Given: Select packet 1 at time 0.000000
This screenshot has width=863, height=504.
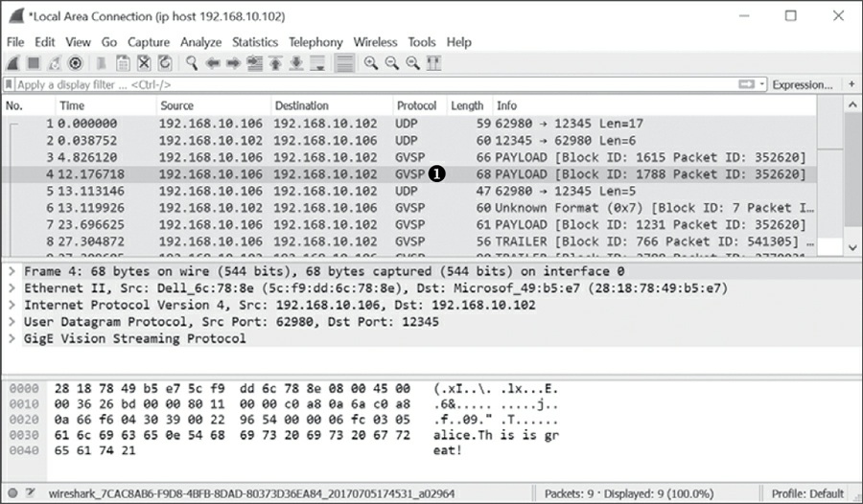Looking at the screenshot, I should pyautogui.click(x=410, y=124).
